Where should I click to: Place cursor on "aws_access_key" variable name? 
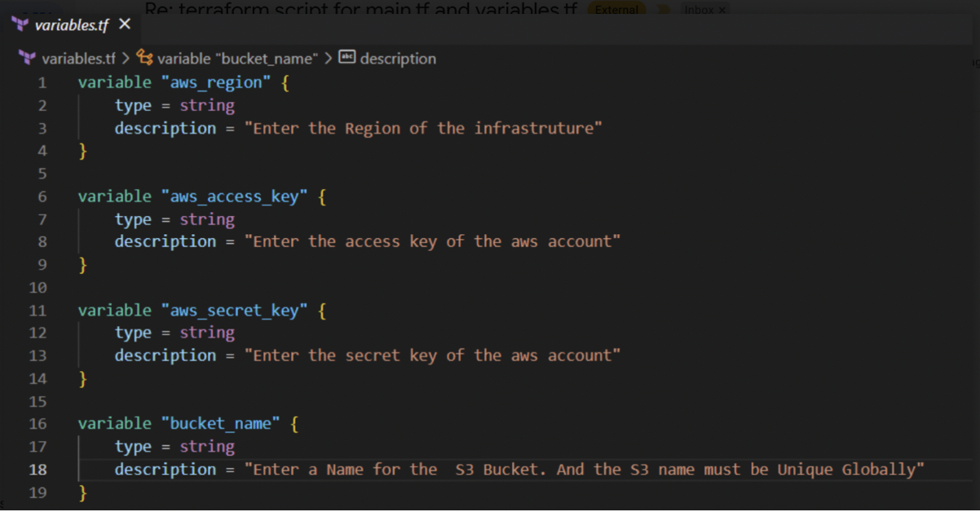235,196
